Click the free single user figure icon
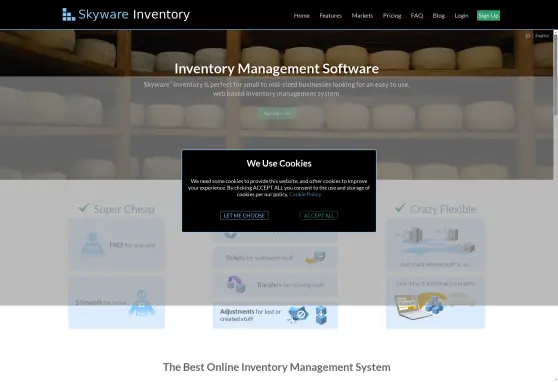Image resolution: width=558 pixels, height=382 pixels. coord(93,245)
